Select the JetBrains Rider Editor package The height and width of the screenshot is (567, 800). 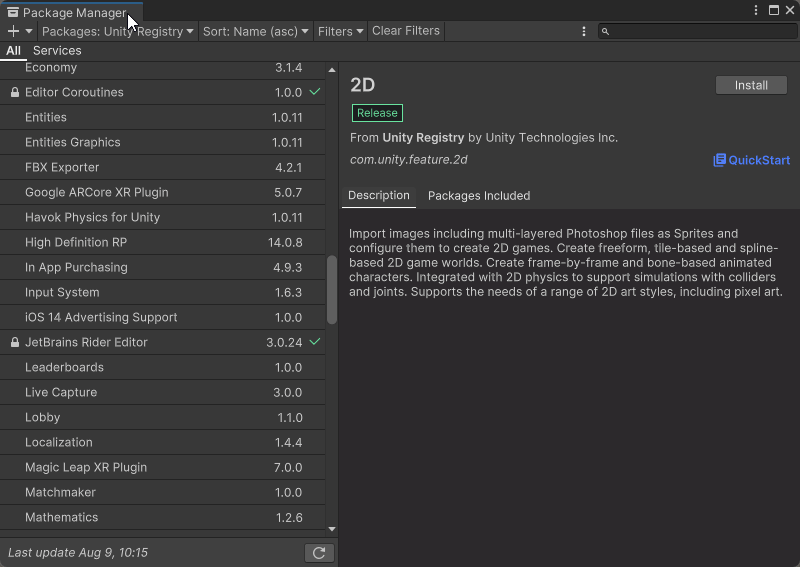point(163,342)
